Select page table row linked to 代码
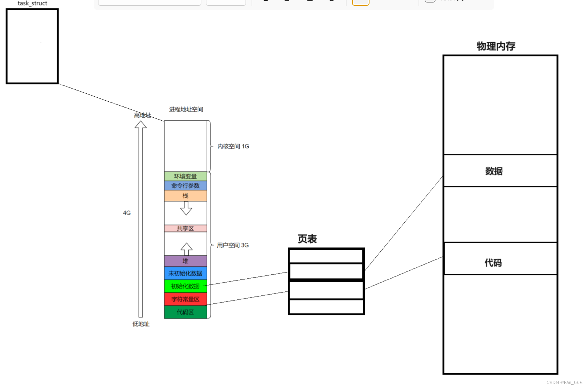The height and width of the screenshot is (388, 588). click(326, 290)
